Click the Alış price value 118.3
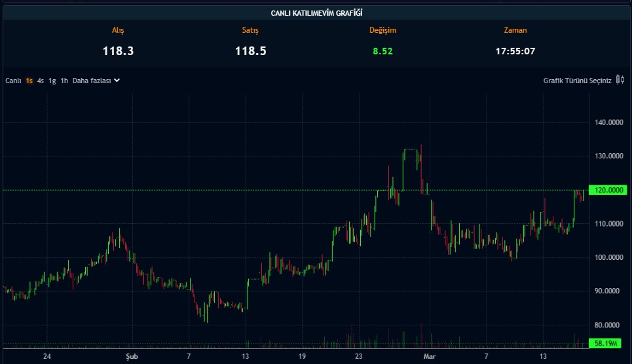 [x=118, y=50]
